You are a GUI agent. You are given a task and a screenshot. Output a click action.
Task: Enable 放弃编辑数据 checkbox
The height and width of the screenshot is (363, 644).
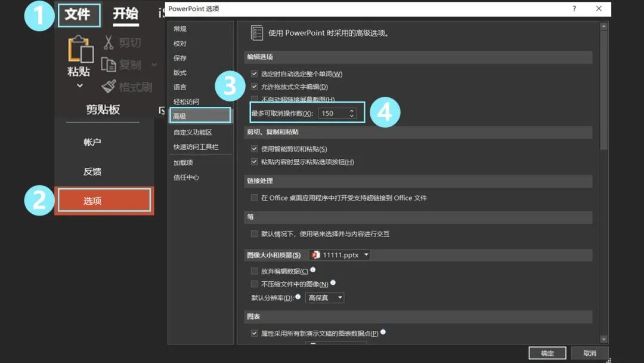coord(254,271)
